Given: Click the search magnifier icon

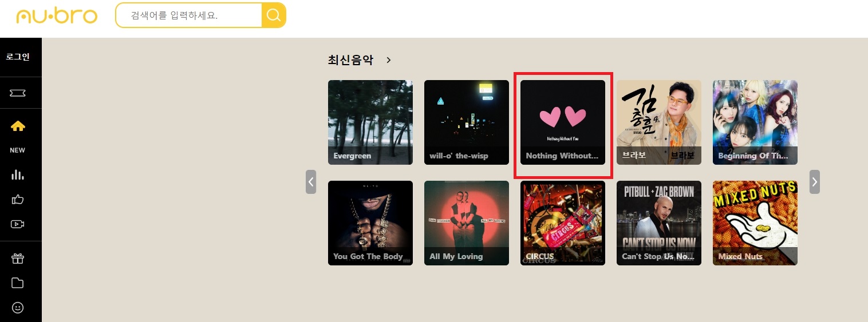Looking at the screenshot, I should [x=274, y=15].
